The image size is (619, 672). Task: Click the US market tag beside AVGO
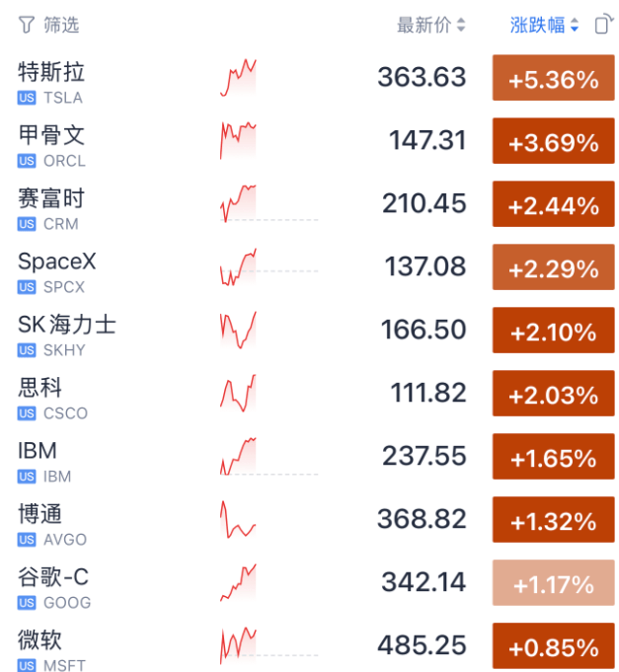click(x=27, y=540)
